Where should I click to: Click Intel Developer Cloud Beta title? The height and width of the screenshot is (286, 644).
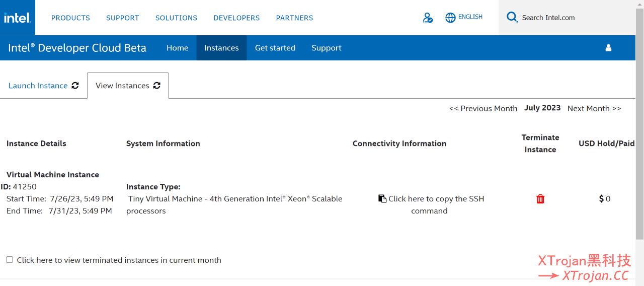(x=77, y=48)
